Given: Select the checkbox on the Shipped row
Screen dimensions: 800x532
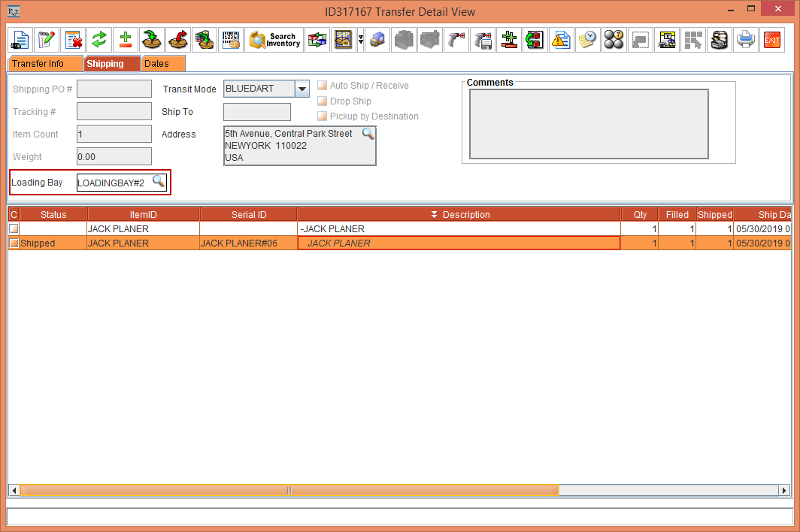Looking at the screenshot, I should pyautogui.click(x=14, y=243).
